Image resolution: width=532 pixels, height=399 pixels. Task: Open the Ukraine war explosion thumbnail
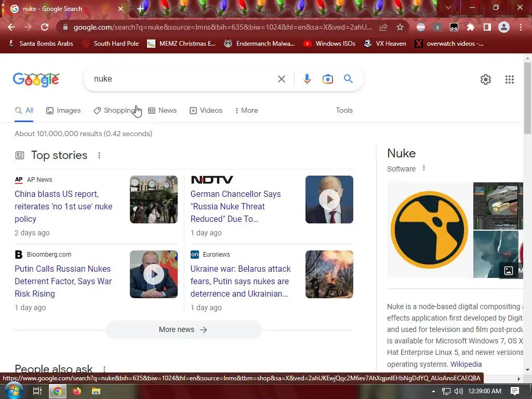329,274
